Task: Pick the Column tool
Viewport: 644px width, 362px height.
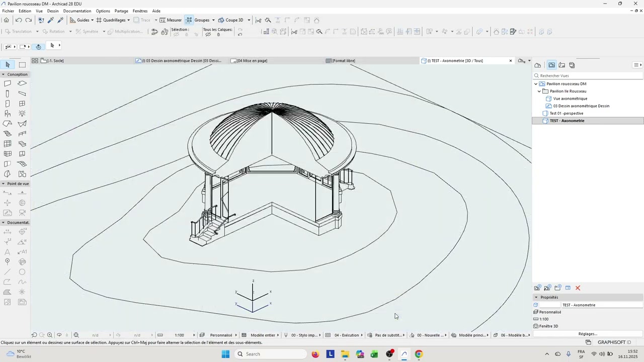Action: point(8,94)
